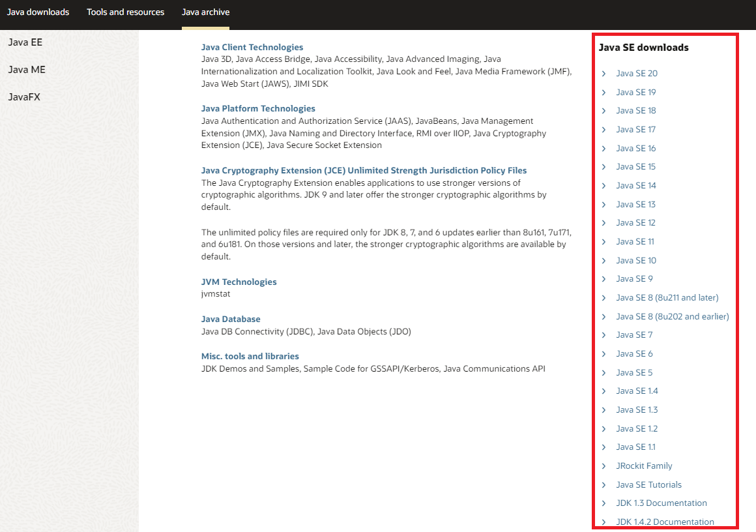Open Java EE in the sidebar
The image size is (756, 532).
[25, 42]
